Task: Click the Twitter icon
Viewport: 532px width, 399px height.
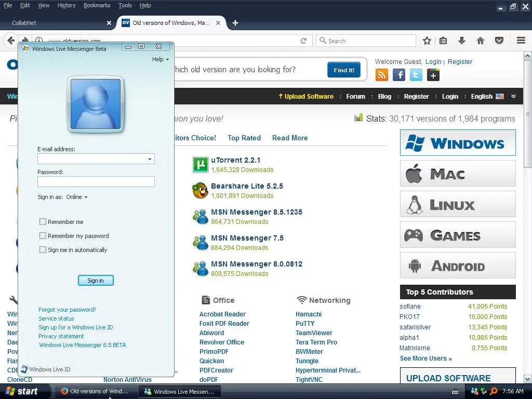Action: coord(416,75)
